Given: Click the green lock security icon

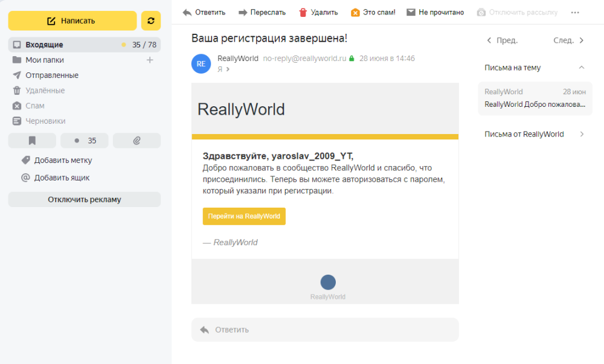Looking at the screenshot, I should click(x=352, y=59).
